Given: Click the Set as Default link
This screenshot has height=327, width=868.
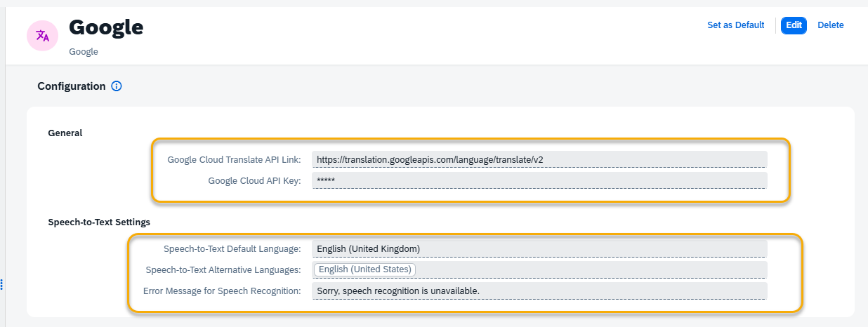Looking at the screenshot, I should (735, 25).
